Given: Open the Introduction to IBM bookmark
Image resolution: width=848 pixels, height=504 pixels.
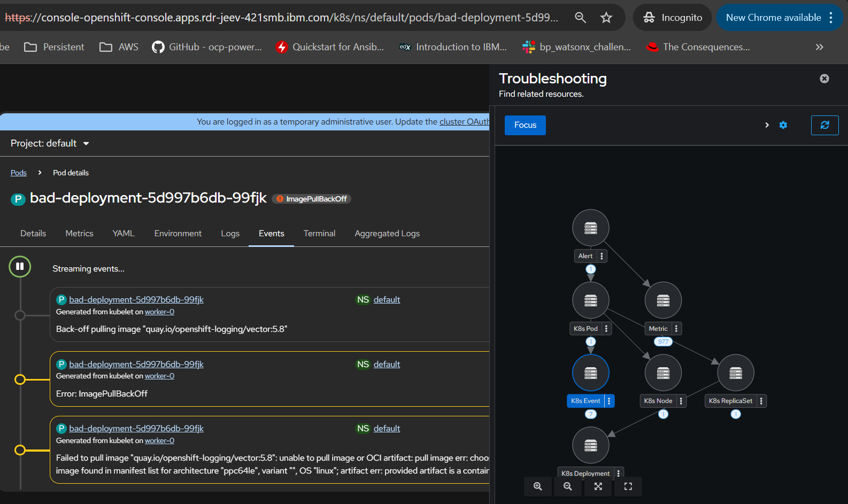Looking at the screenshot, I should point(453,47).
